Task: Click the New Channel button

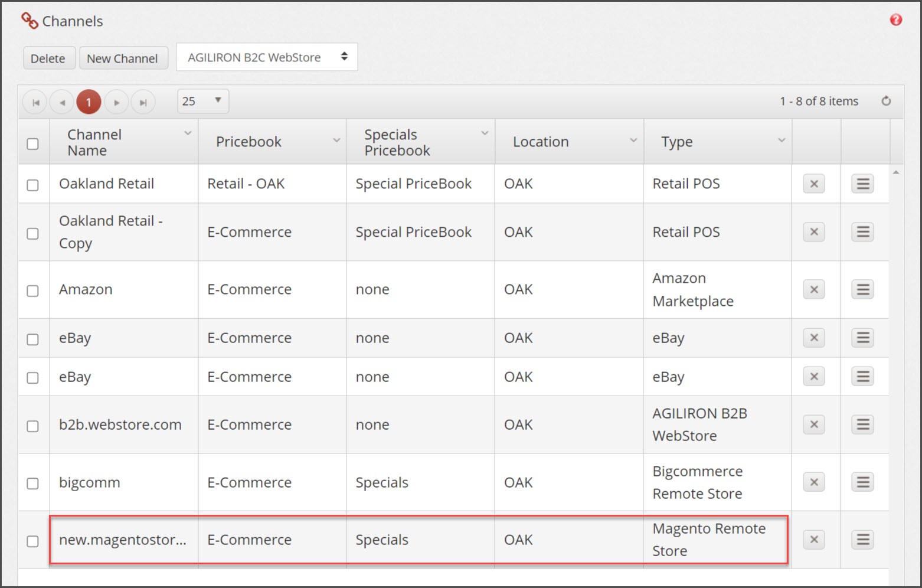Action: (x=123, y=58)
